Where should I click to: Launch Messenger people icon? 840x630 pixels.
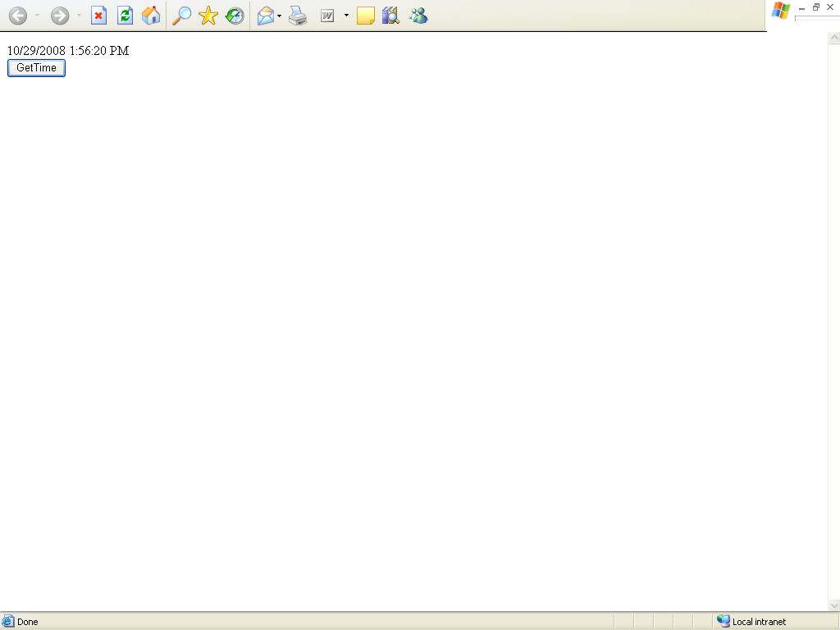coord(418,16)
